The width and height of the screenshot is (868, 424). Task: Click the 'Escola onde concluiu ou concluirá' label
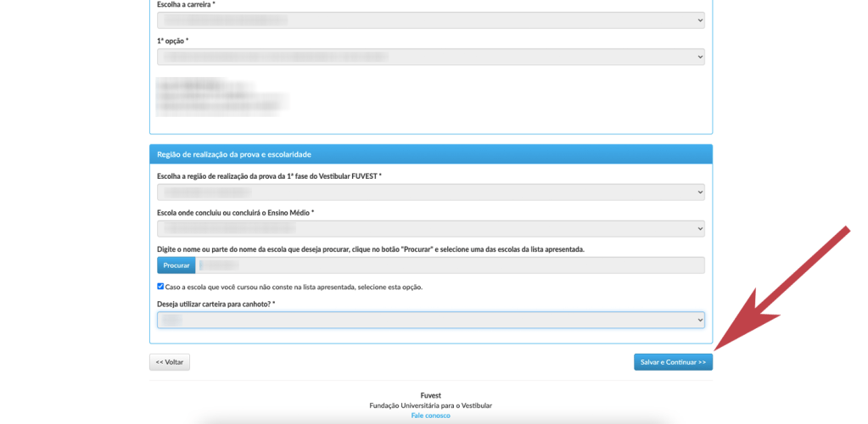tap(236, 213)
